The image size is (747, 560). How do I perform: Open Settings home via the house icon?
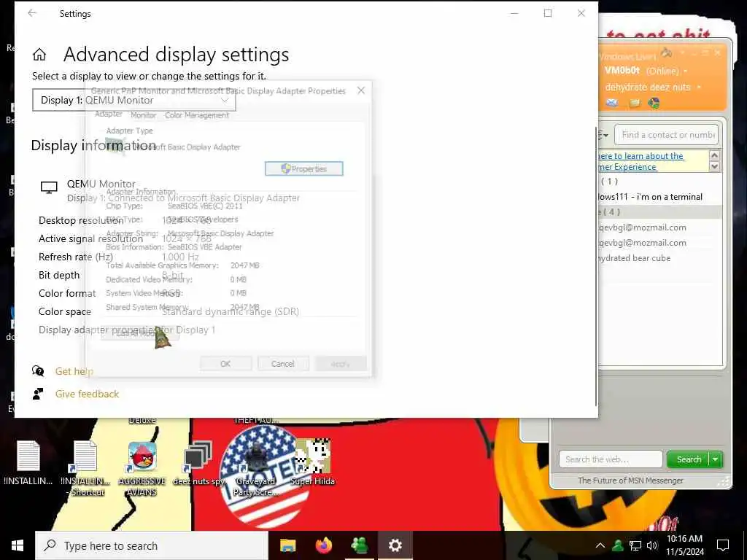(x=39, y=55)
